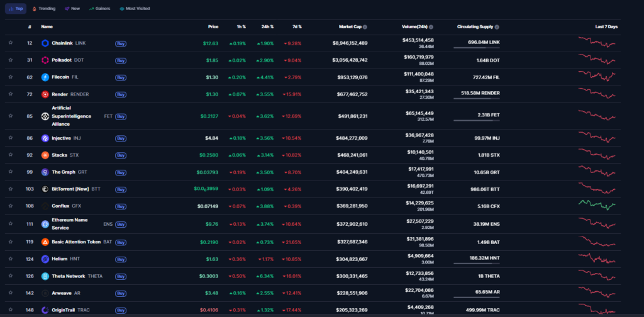Image resolution: width=644 pixels, height=317 pixels.
Task: Click the Market Cap info icon
Action: pyautogui.click(x=365, y=27)
